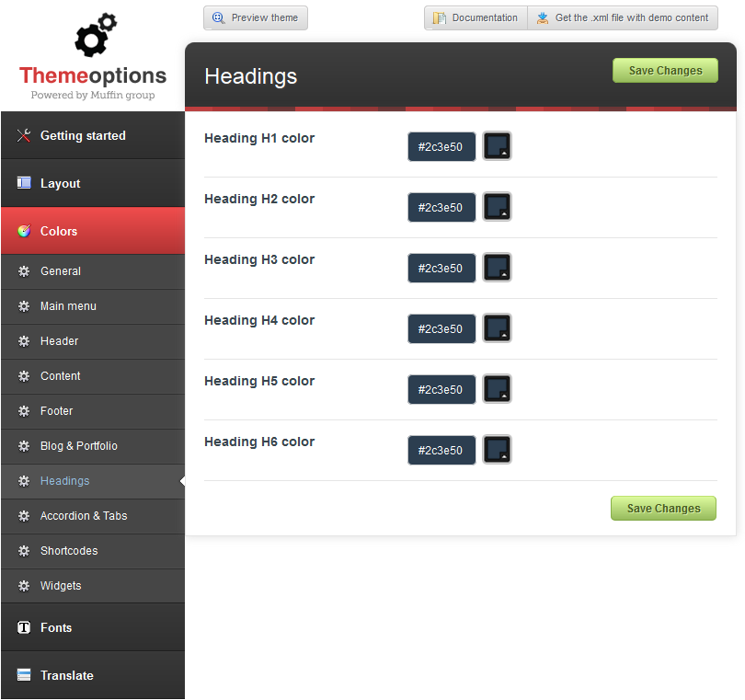The width and height of the screenshot is (745, 700).
Task: Open the Heading H6 color picker swatch
Action: coord(497,450)
